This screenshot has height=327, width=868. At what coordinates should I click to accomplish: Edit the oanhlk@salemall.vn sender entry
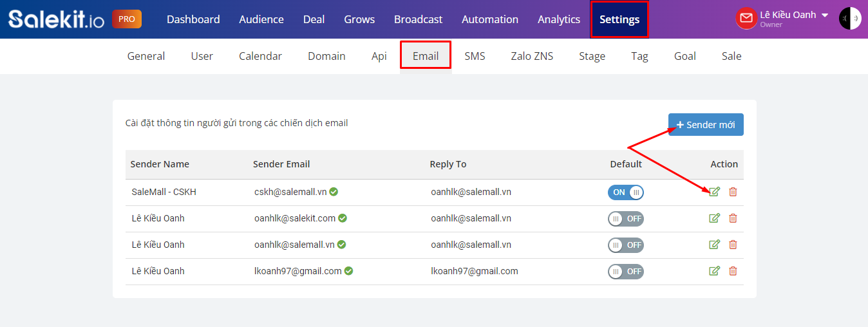(x=714, y=245)
